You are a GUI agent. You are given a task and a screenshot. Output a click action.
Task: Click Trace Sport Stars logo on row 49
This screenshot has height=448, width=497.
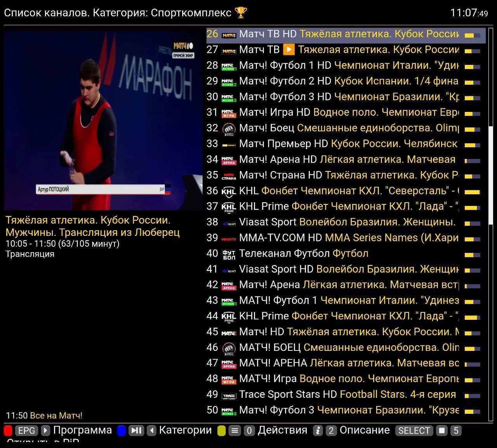pyautogui.click(x=229, y=396)
